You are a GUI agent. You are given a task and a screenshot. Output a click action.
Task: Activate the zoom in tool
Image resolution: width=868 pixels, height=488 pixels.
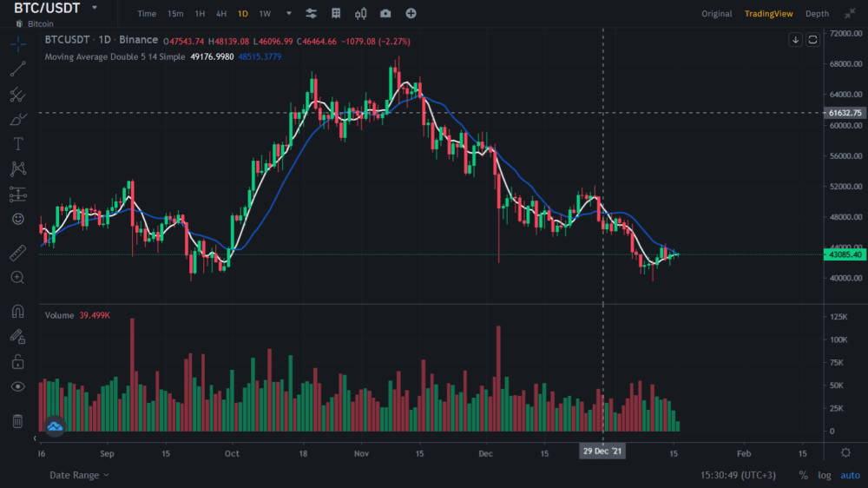(17, 277)
